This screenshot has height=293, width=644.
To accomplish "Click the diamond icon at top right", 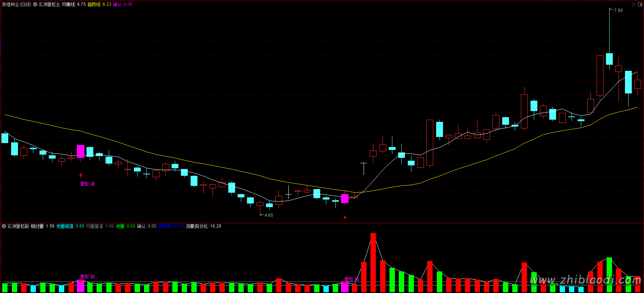I will (634, 4).
